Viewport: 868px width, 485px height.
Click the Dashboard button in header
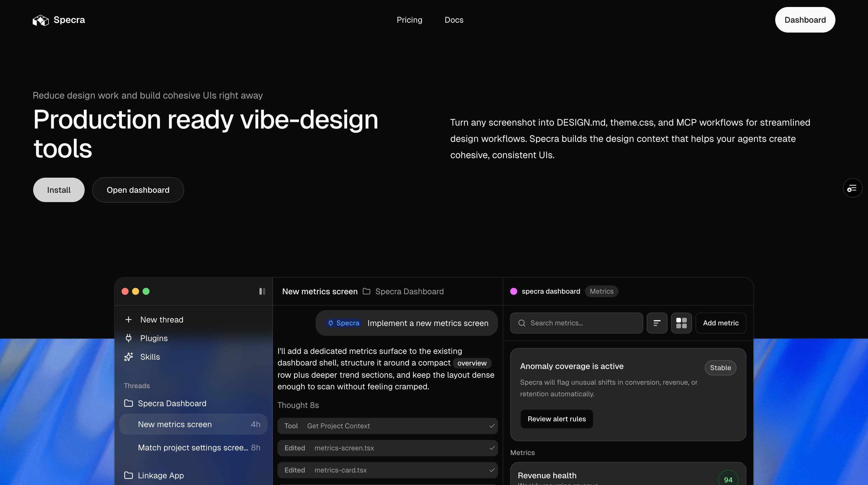pyautogui.click(x=805, y=20)
